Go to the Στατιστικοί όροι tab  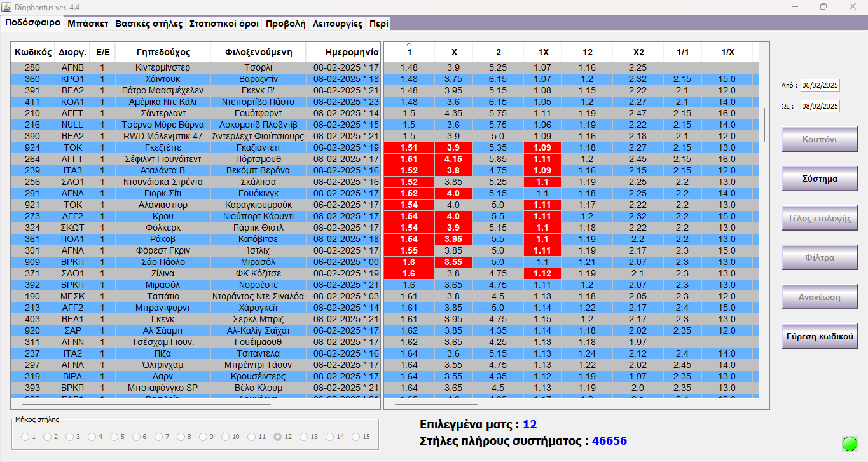(224, 24)
